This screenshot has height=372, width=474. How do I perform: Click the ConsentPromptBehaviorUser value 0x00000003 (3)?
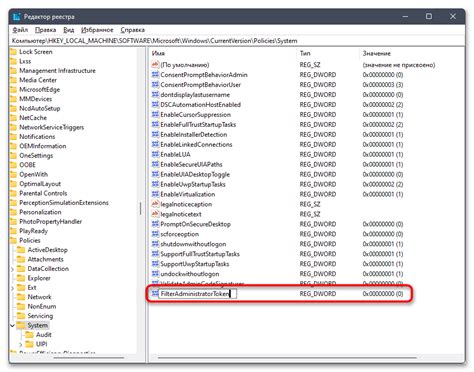[383, 85]
